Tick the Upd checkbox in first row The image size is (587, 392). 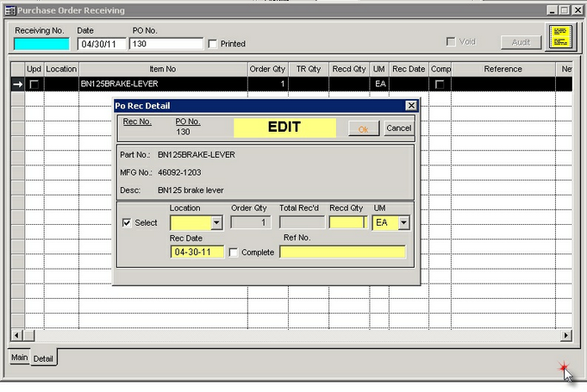pyautogui.click(x=34, y=84)
